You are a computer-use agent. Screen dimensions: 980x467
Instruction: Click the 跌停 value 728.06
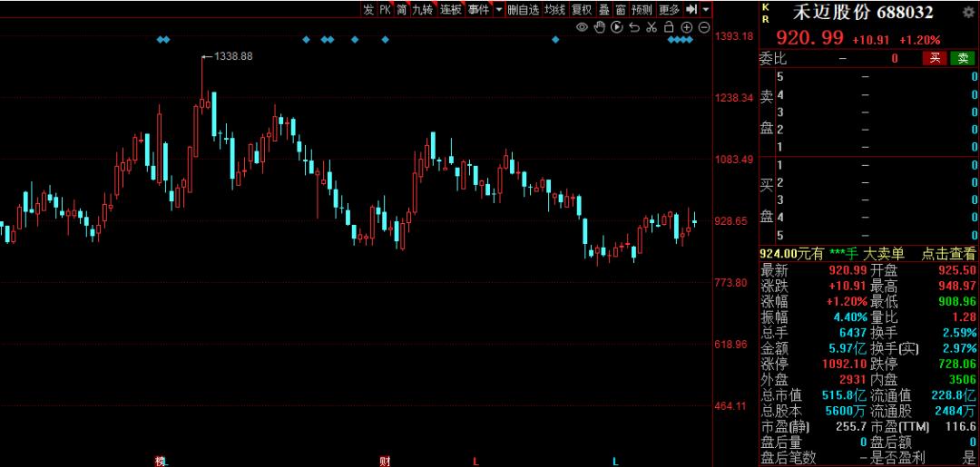957,364
